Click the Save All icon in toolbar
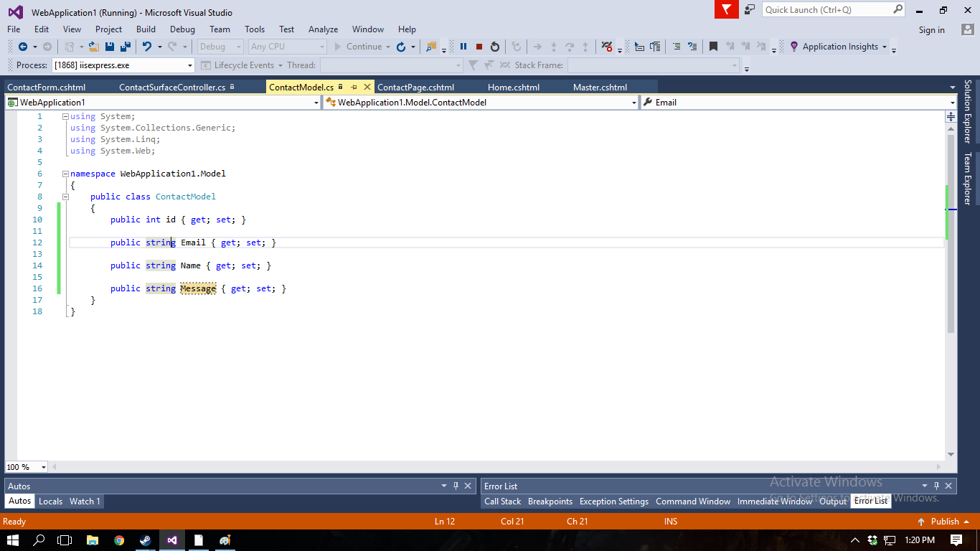 click(x=125, y=47)
